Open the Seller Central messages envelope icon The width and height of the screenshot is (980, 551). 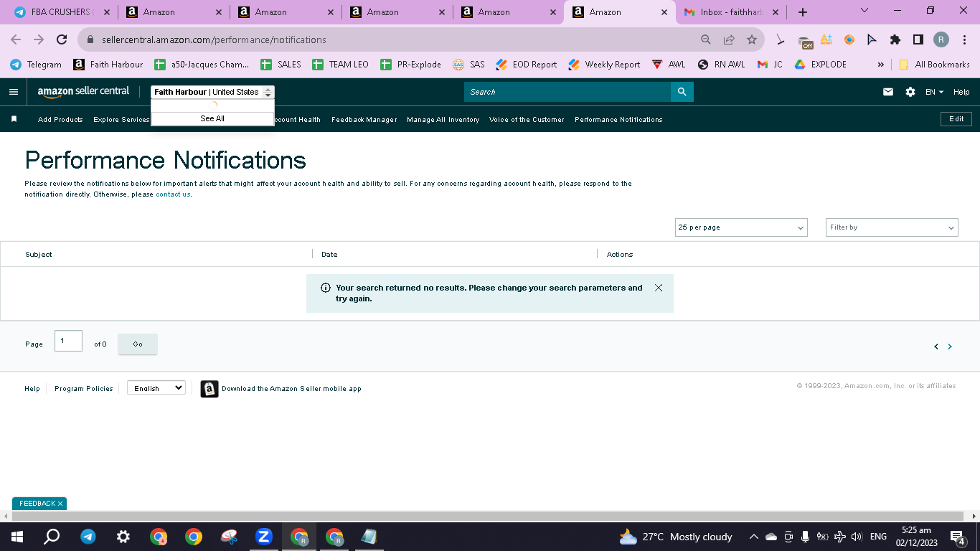888,92
